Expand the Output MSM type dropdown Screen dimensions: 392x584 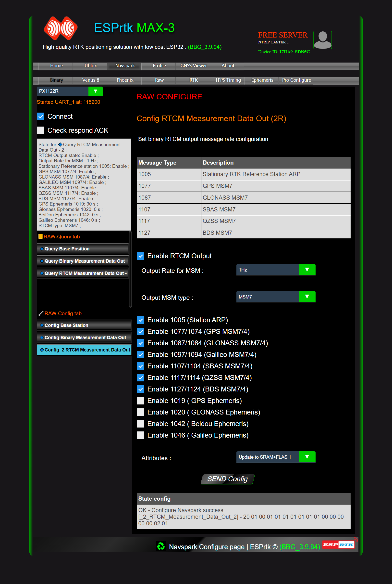click(x=307, y=297)
